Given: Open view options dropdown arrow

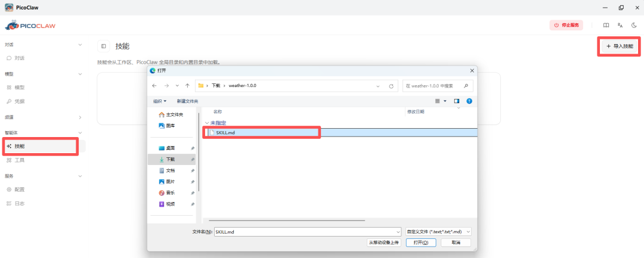Looking at the screenshot, I should coord(445,101).
